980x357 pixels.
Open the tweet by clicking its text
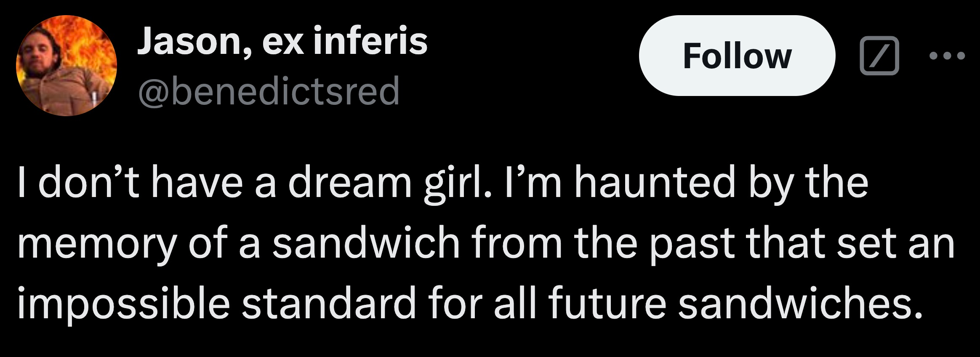pos(484,243)
